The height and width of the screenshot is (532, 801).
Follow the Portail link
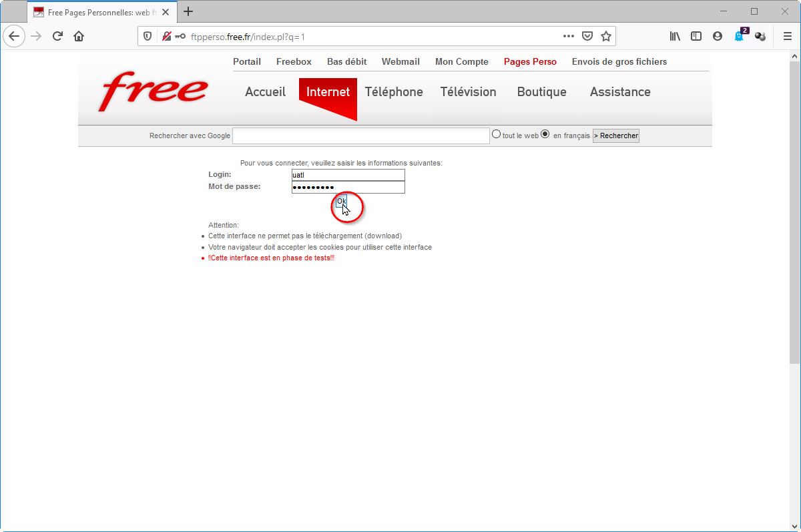click(x=247, y=61)
